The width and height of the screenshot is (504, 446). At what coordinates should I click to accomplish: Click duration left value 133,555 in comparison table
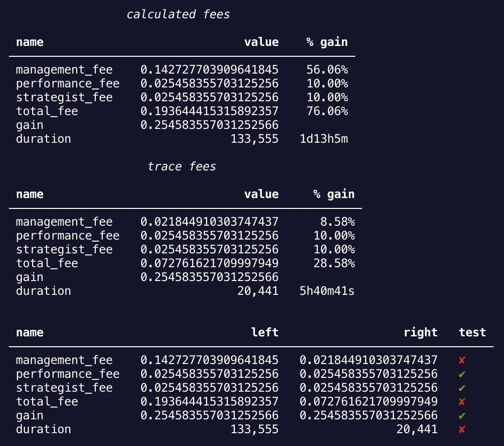tap(254, 429)
